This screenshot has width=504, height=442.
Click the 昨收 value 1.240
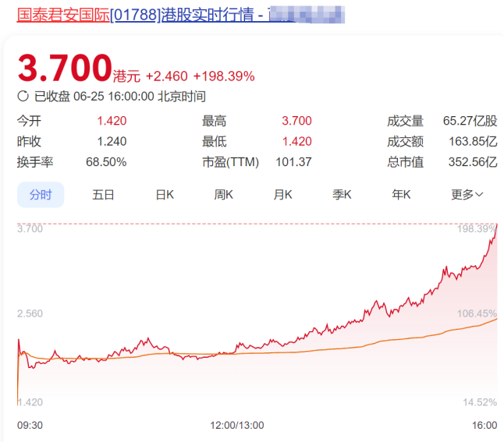pos(112,141)
